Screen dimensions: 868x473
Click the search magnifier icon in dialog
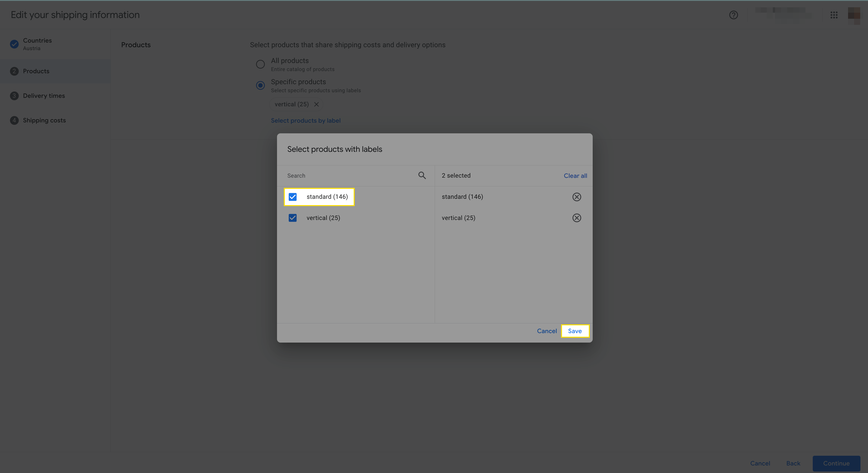422,175
